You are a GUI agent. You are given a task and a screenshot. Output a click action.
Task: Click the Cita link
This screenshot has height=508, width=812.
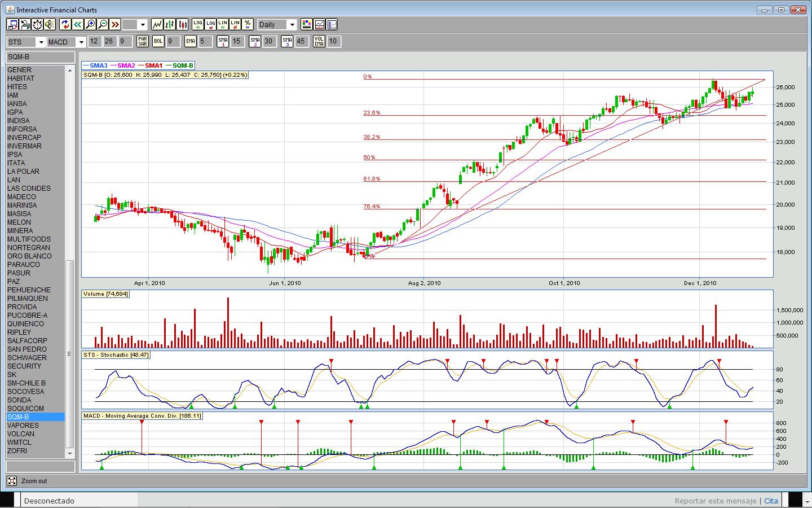[x=771, y=501]
